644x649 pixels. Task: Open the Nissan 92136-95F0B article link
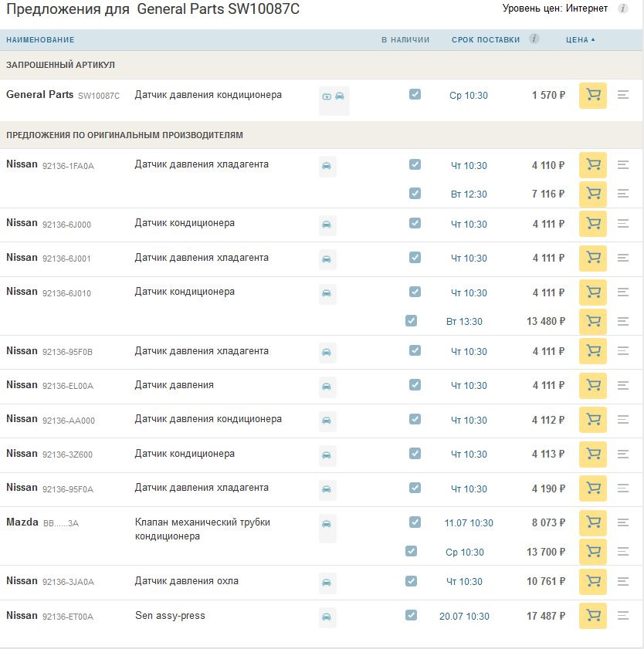(67, 352)
